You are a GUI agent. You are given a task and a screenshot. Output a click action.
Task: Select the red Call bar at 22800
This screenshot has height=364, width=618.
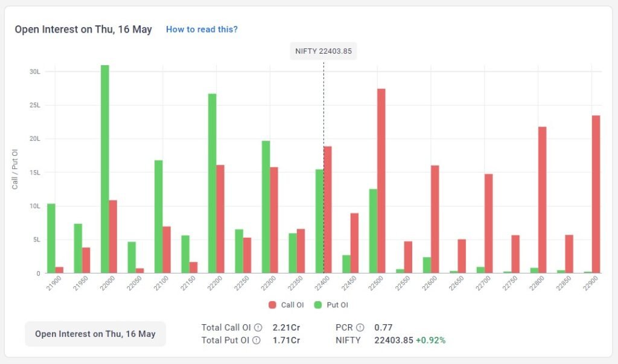tap(542, 200)
